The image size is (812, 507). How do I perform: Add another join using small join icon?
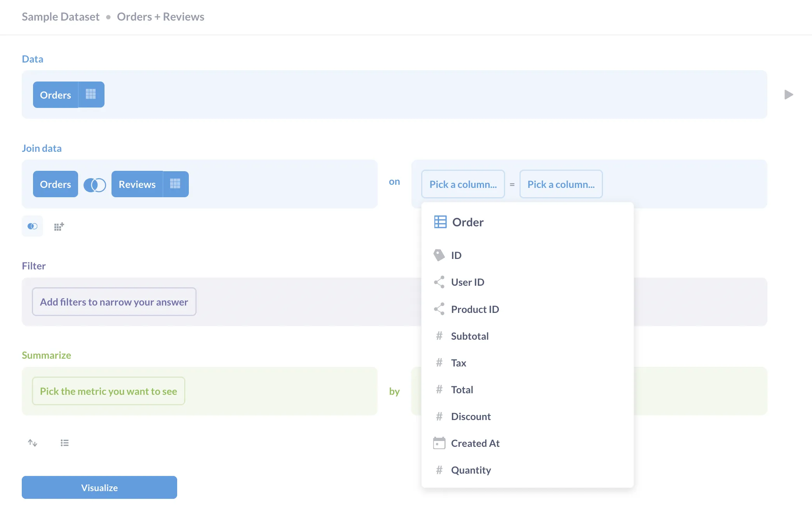33,226
